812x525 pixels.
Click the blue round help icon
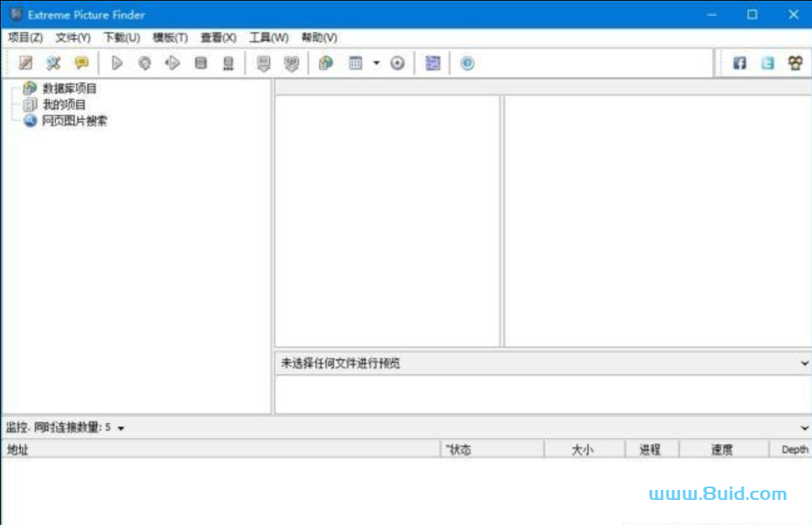(x=467, y=64)
